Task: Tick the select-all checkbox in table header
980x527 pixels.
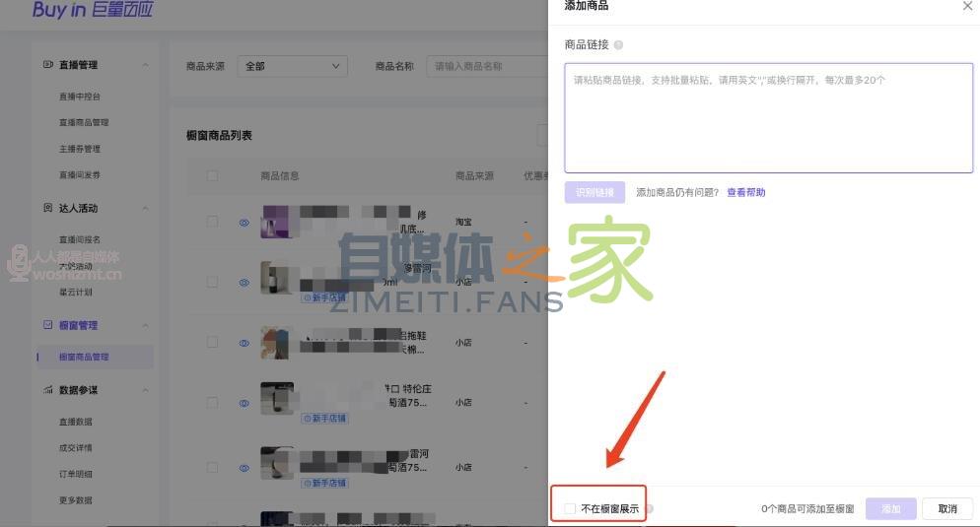Action: tap(212, 176)
